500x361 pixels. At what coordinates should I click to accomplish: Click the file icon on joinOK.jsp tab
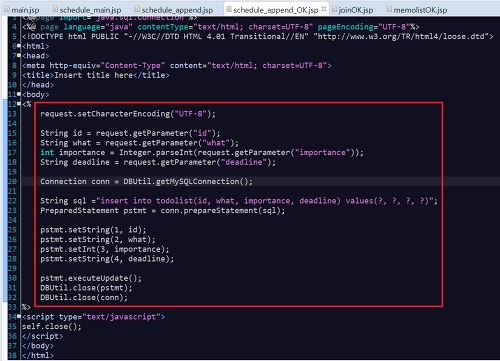[x=335, y=9]
